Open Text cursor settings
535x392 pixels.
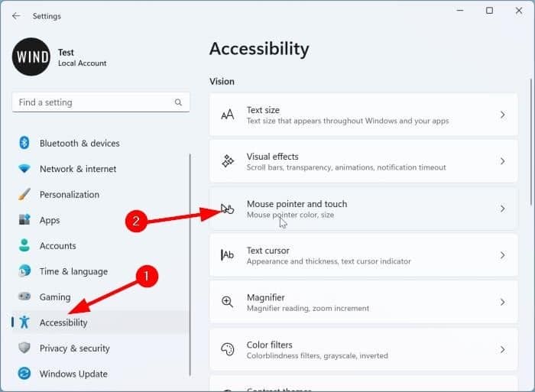pyautogui.click(x=364, y=255)
